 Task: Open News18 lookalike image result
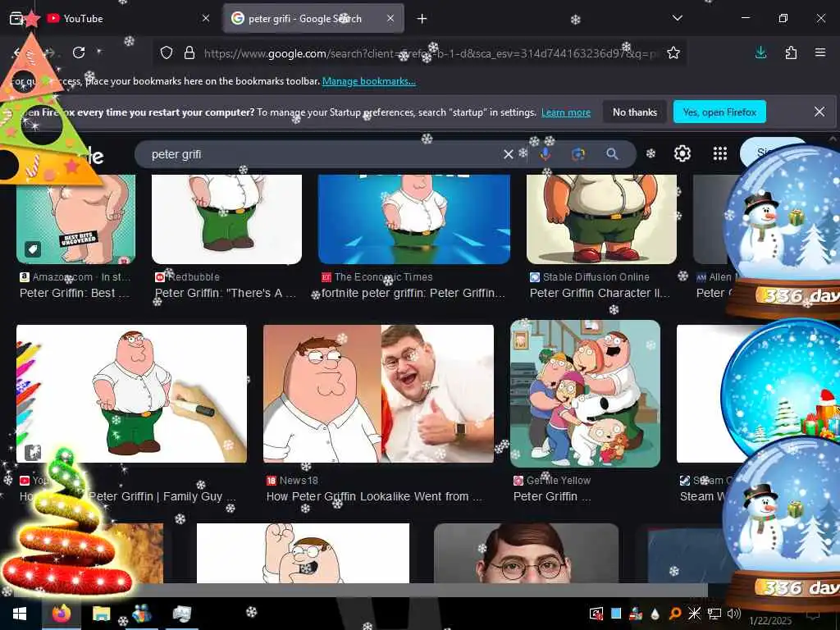(x=378, y=394)
